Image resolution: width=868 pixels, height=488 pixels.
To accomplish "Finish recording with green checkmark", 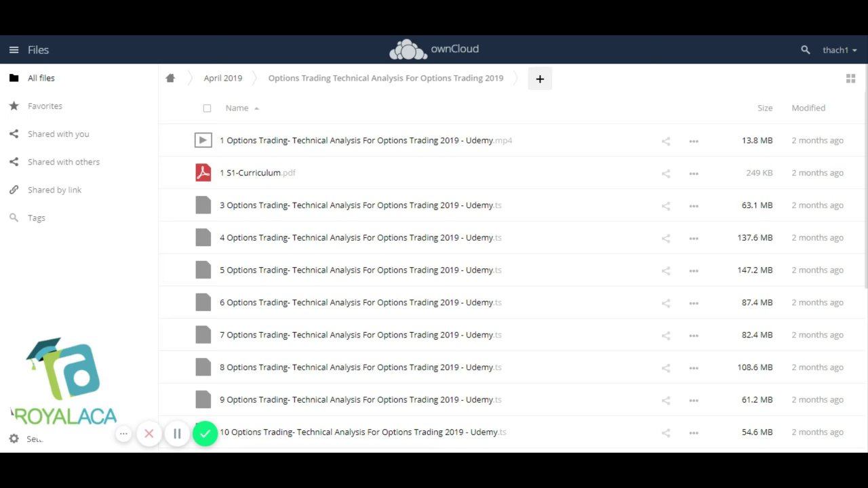I will [205, 434].
